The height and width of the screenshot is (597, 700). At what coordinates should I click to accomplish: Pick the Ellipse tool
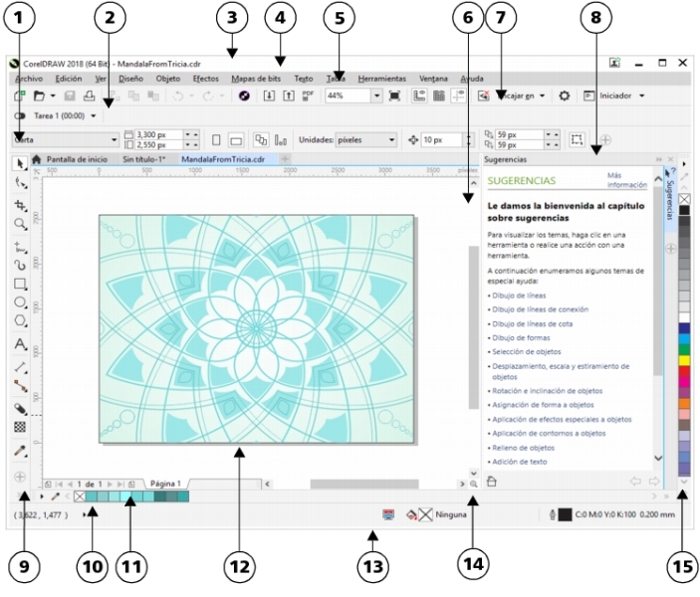(20, 303)
